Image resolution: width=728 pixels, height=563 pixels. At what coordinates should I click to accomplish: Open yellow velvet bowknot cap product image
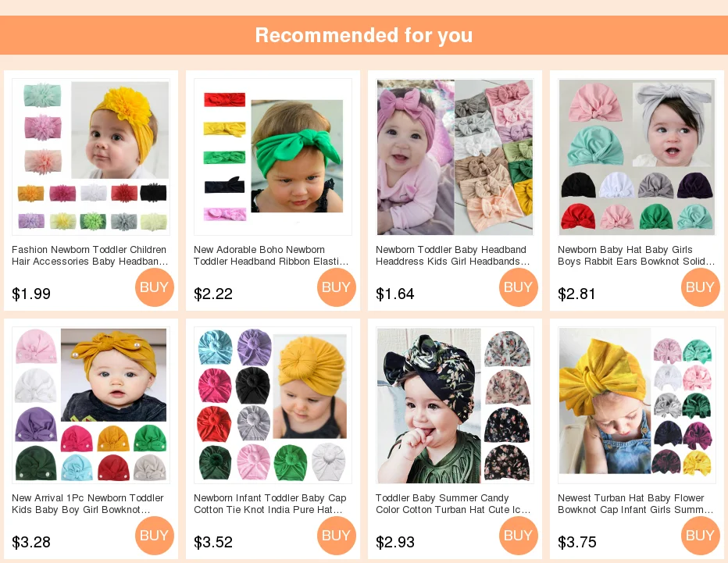(x=637, y=405)
